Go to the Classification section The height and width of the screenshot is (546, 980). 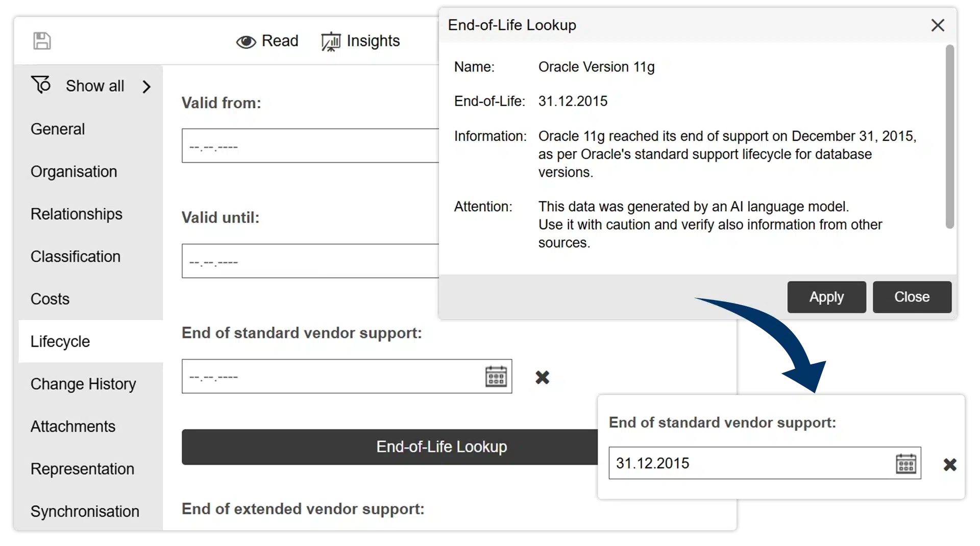coord(76,257)
